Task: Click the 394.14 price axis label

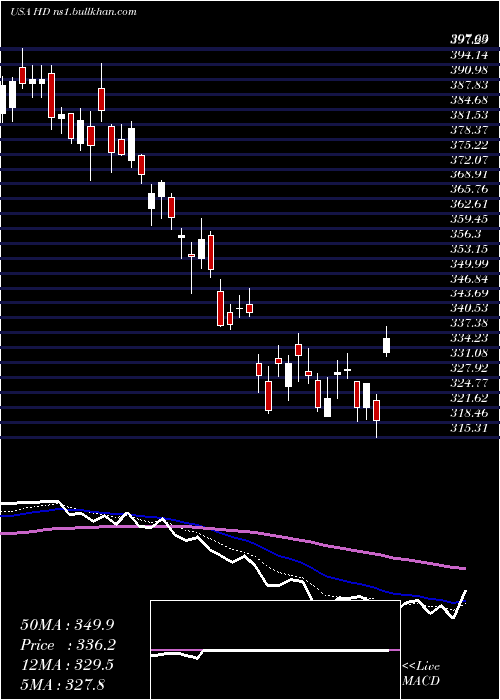Action: pos(469,55)
